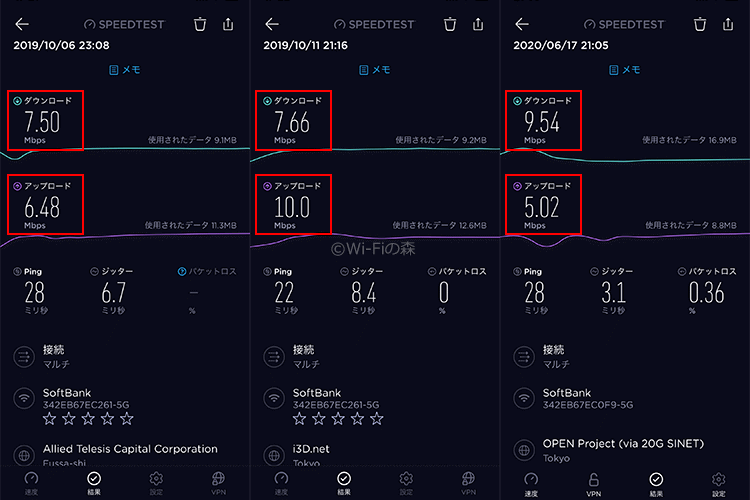Screen dimensions: 750x500
Task: Rate first star in the 2019/10/11 result
Action: [x=299, y=419]
